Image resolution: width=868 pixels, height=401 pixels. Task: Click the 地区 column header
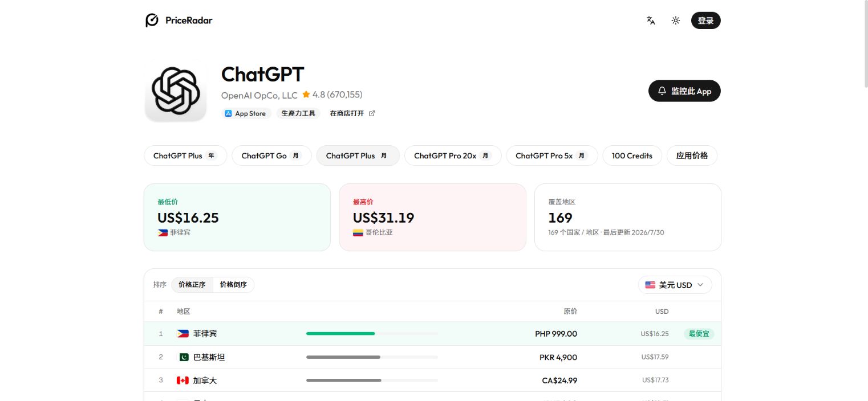pos(183,312)
